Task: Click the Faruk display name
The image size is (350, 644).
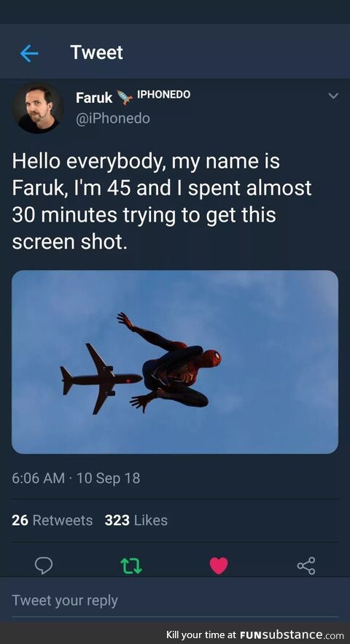Action: (x=93, y=98)
